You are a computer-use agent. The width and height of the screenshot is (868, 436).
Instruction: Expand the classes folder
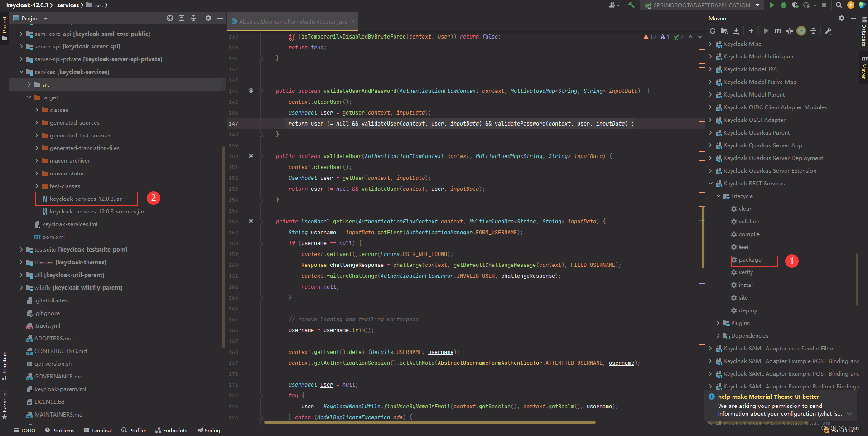(x=37, y=110)
